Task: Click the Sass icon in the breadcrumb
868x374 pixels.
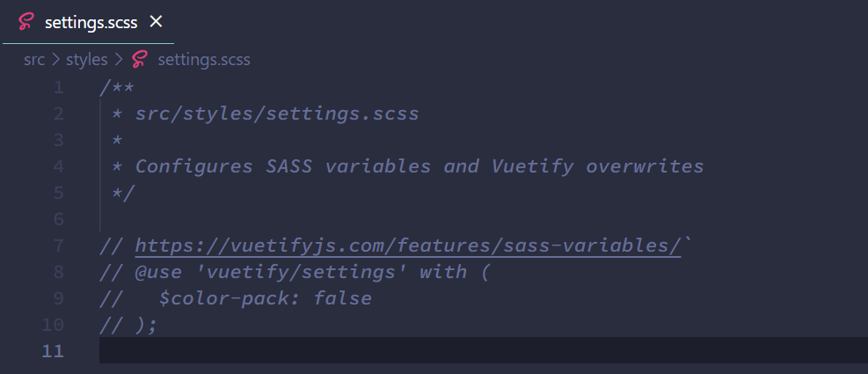Action: 139,60
